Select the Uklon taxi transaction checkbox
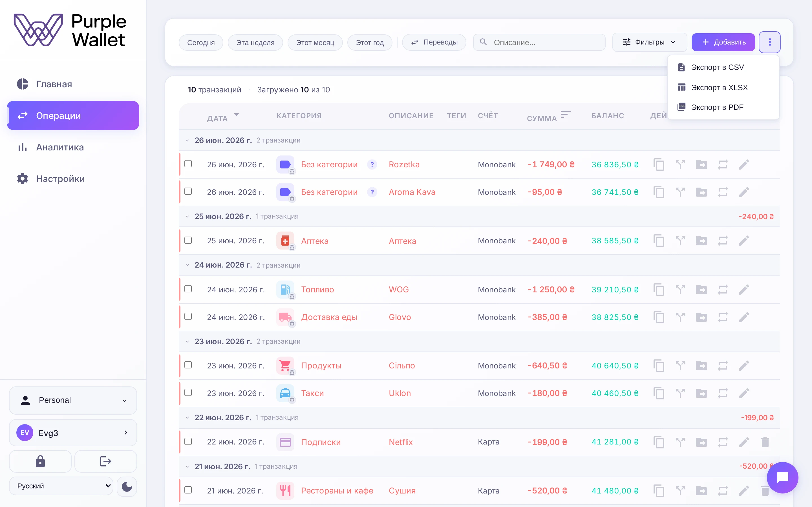Image resolution: width=812 pixels, height=507 pixels. (x=188, y=392)
